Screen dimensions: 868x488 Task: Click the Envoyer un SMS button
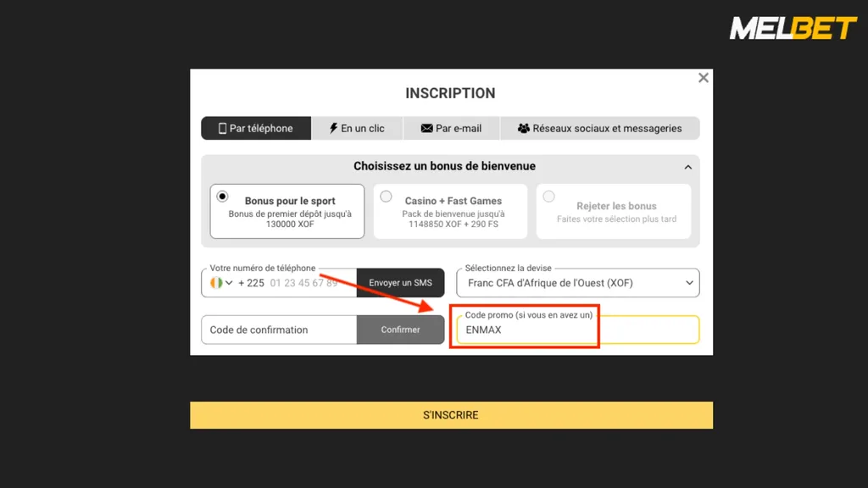coord(401,282)
